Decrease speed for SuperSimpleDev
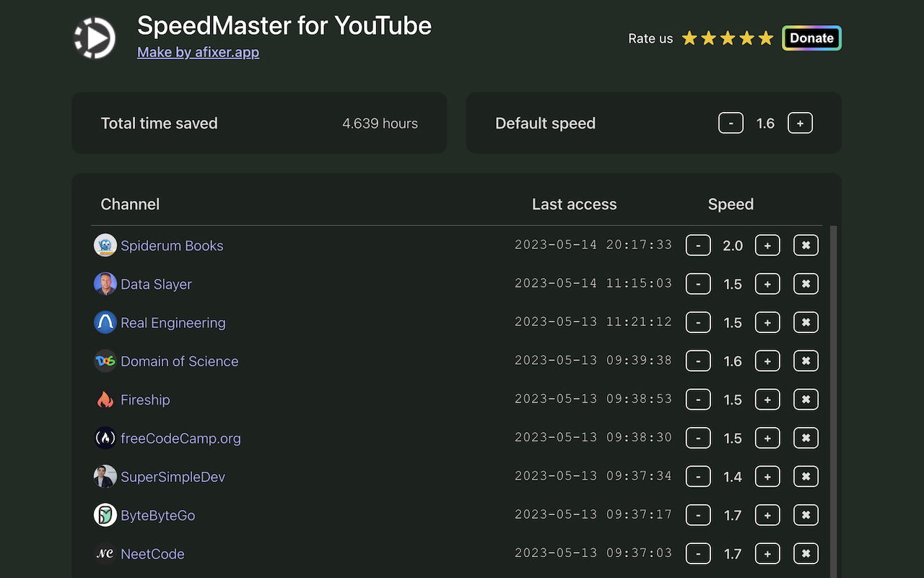This screenshot has height=578, width=924. tap(698, 476)
